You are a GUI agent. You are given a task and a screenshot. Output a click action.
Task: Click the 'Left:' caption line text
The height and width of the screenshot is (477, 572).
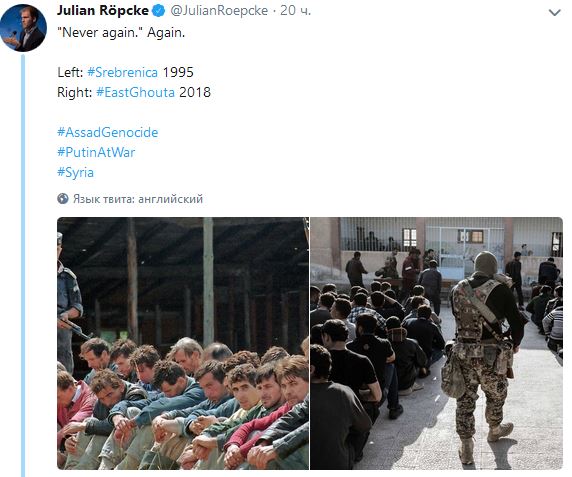tap(125, 72)
